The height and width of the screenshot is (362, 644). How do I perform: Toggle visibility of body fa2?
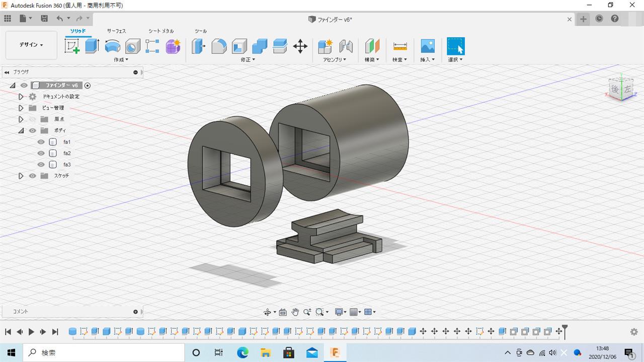pos(41,153)
